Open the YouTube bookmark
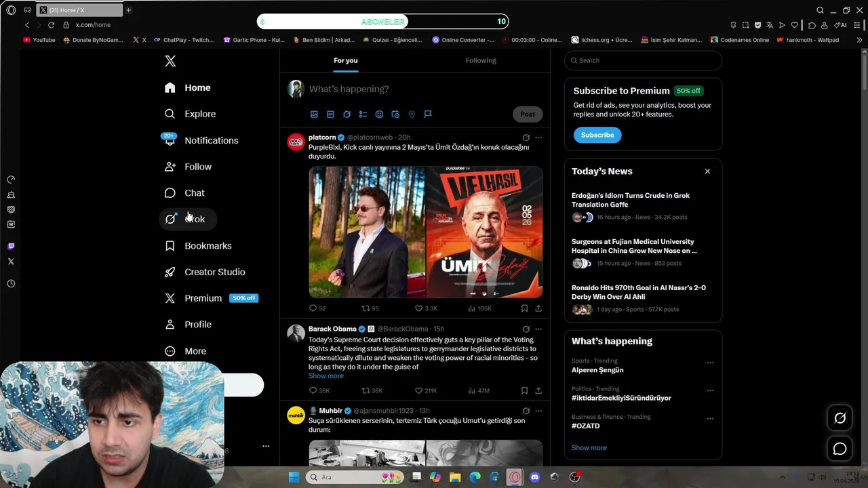This screenshot has height=488, width=868. 39,40
